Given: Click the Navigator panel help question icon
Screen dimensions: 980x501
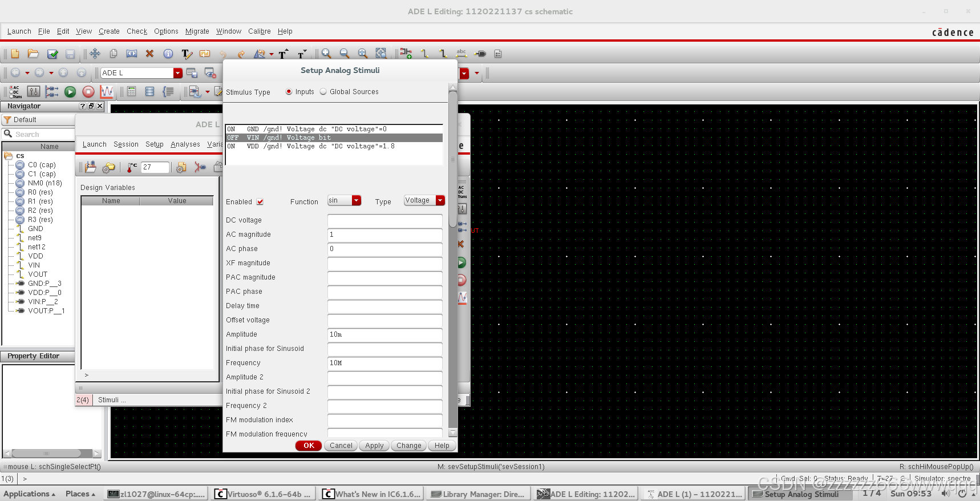Looking at the screenshot, I should coord(83,106).
